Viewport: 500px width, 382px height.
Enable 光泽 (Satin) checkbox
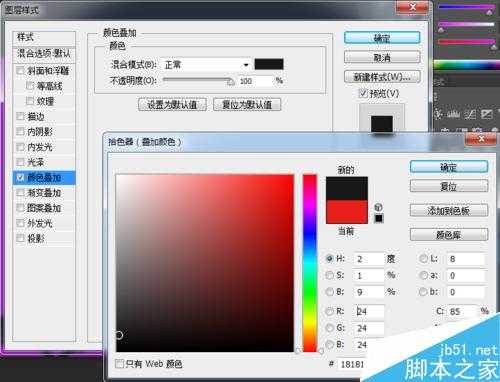[x=20, y=162]
